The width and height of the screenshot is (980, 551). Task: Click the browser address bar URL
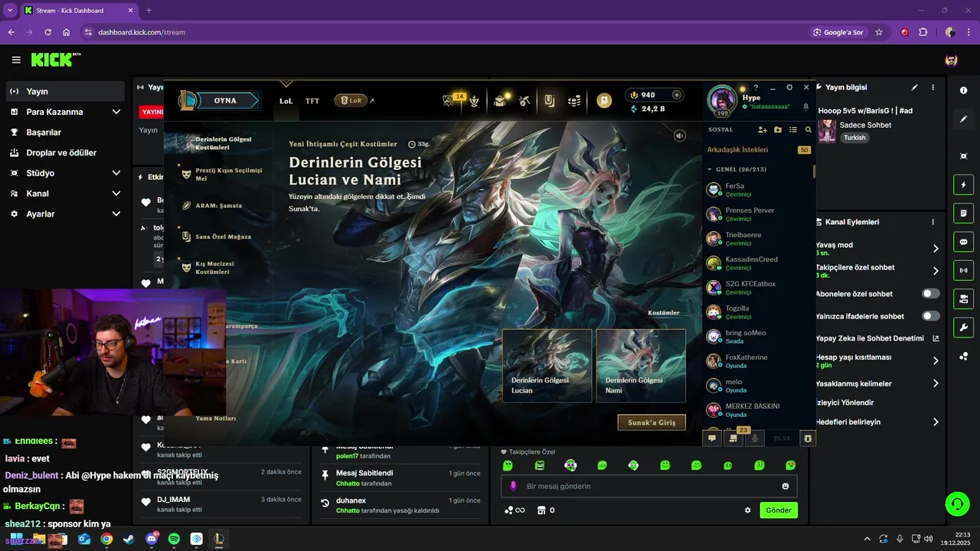pyautogui.click(x=142, y=32)
